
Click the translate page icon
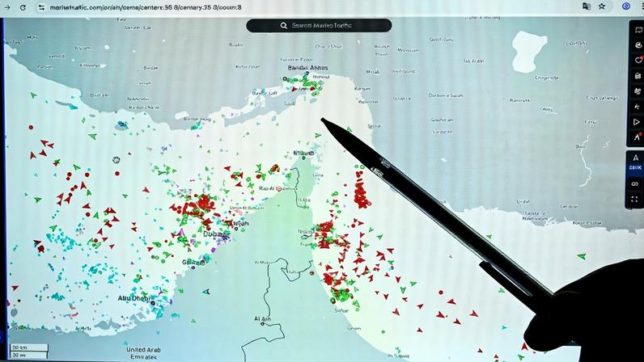tap(587, 6)
